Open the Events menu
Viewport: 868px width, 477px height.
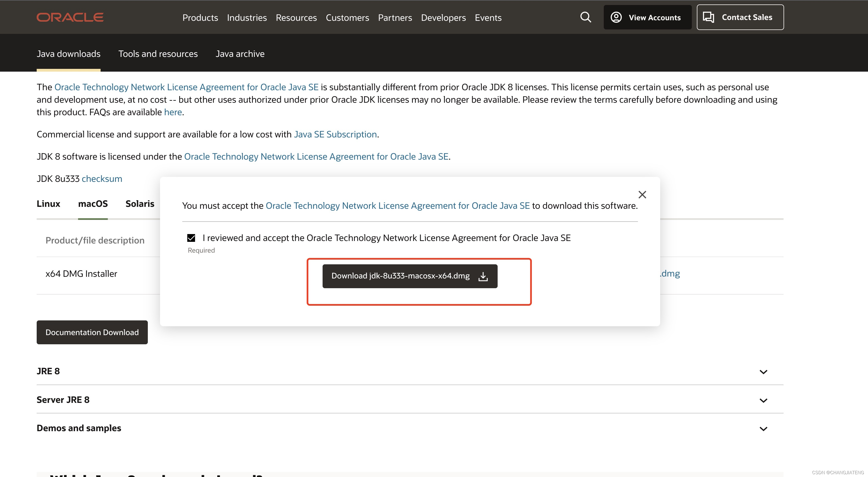click(x=488, y=17)
